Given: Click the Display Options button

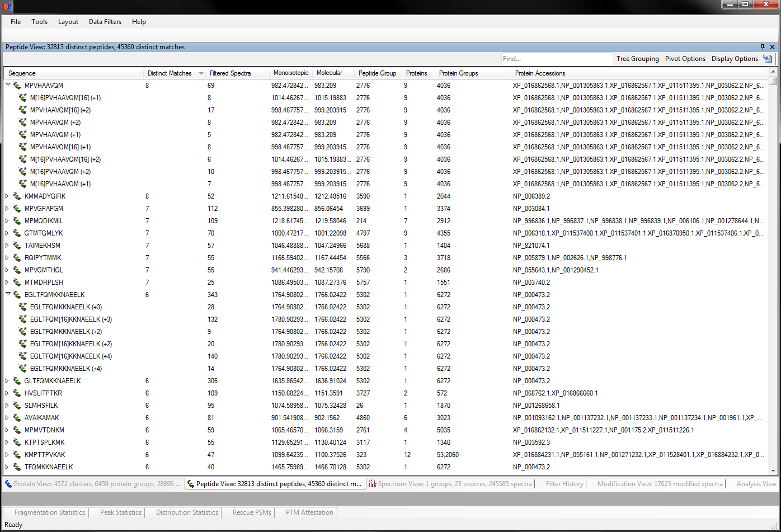Looking at the screenshot, I should click(x=735, y=59).
